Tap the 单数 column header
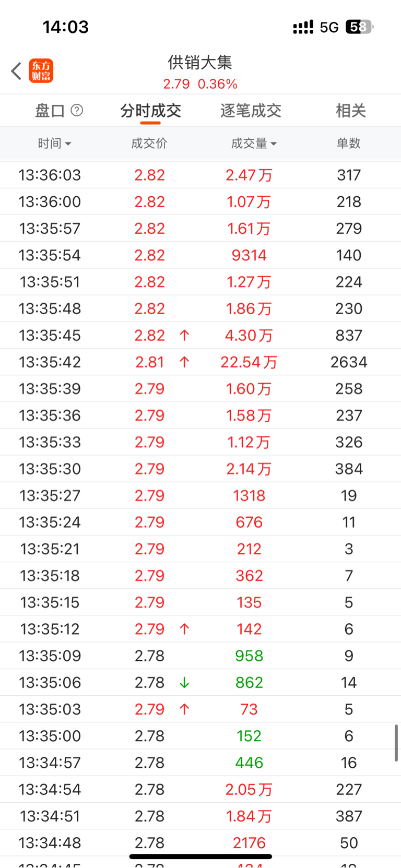Image resolution: width=401 pixels, height=868 pixels. [349, 143]
